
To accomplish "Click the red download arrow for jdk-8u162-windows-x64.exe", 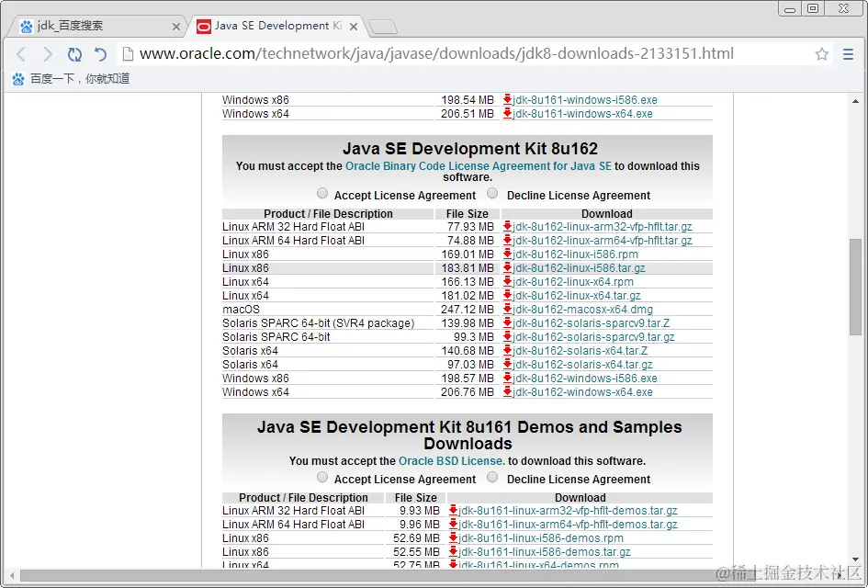I will click(x=507, y=392).
